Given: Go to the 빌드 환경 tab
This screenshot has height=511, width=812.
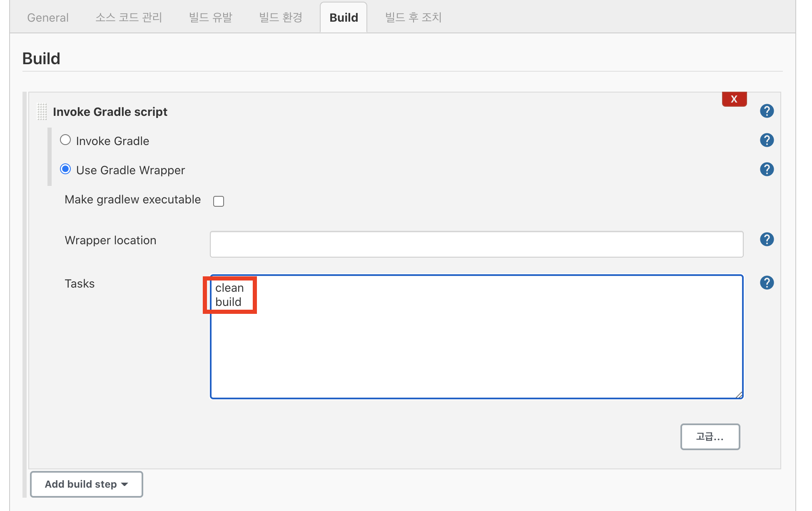Looking at the screenshot, I should tap(281, 18).
